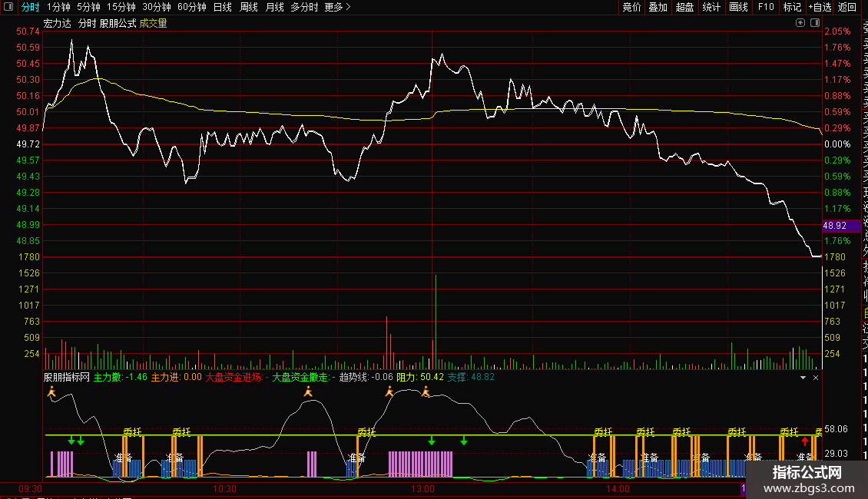Click the first running-man signal icon
868x499 pixels.
pyautogui.click(x=52, y=392)
